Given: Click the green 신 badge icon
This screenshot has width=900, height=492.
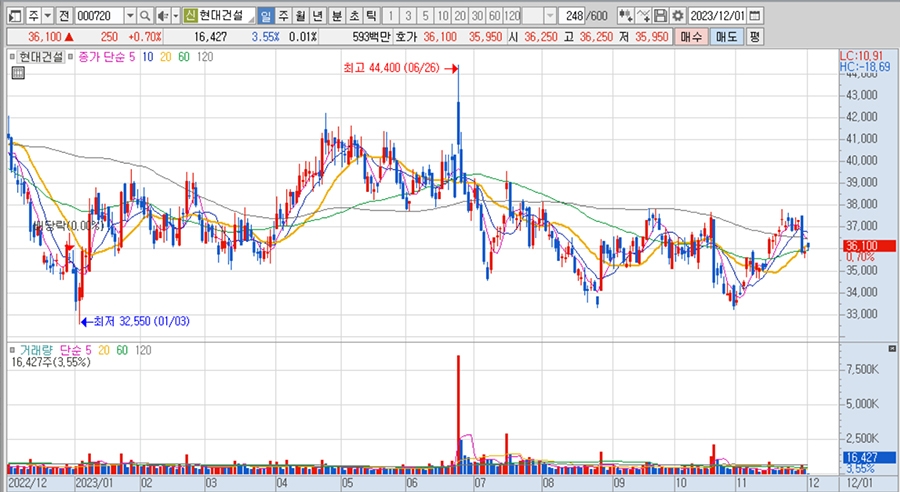Looking at the screenshot, I should (190, 16).
